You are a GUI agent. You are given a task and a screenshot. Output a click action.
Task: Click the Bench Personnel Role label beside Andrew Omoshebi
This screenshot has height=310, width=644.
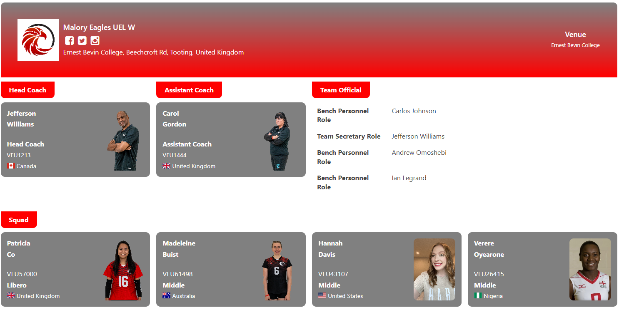[343, 157]
